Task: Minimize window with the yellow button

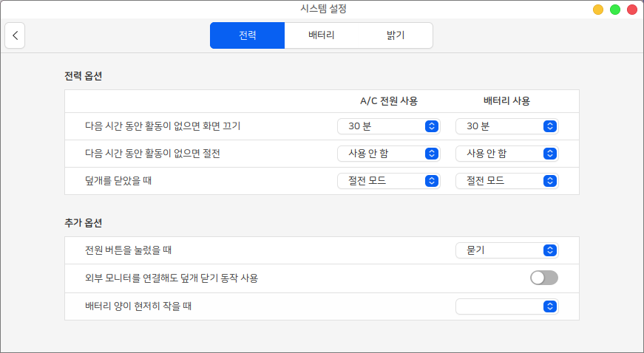Action: [x=597, y=10]
